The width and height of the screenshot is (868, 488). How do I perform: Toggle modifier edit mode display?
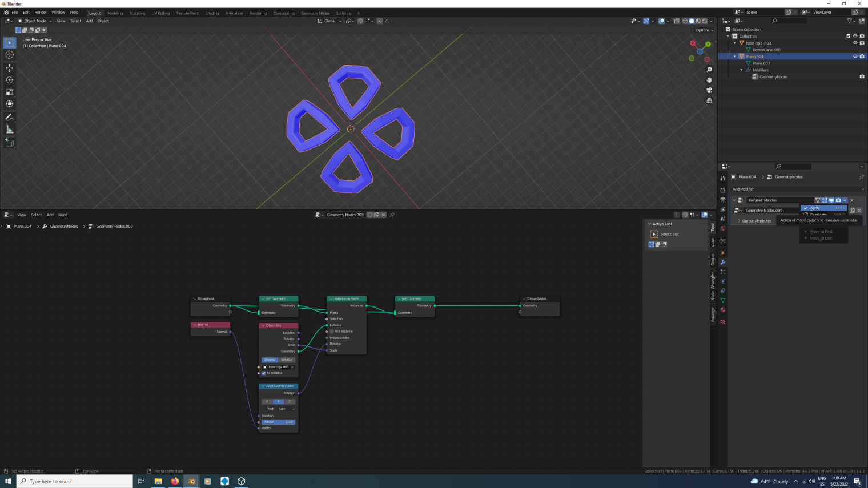825,200
